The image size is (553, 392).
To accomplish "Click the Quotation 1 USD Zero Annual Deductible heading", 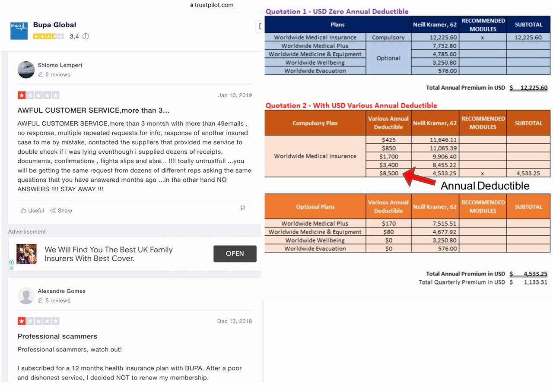I will click(337, 12).
